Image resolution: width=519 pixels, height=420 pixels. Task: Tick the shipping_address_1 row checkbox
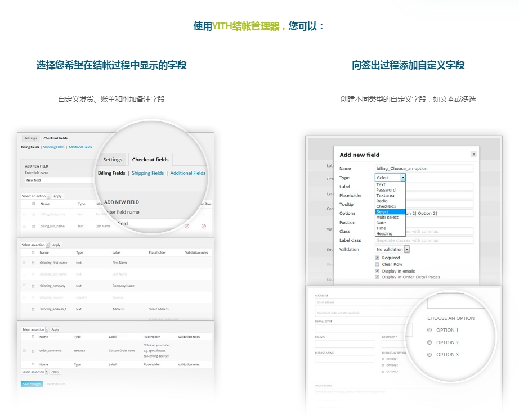[x=33, y=309]
